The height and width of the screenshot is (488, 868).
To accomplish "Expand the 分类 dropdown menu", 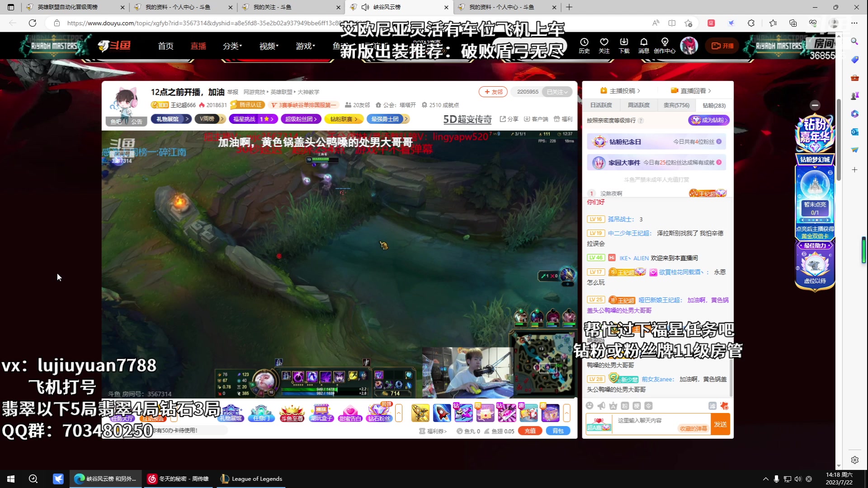I will click(x=232, y=46).
